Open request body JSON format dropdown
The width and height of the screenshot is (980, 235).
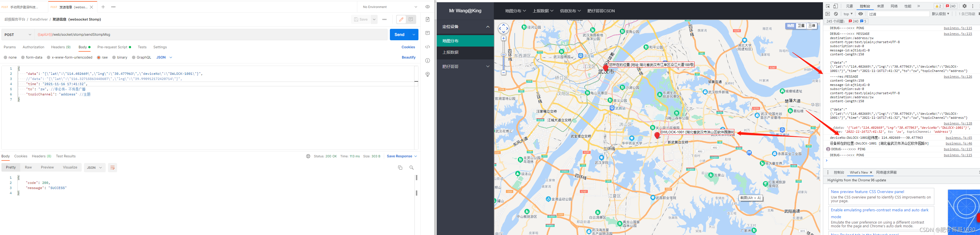coord(164,57)
